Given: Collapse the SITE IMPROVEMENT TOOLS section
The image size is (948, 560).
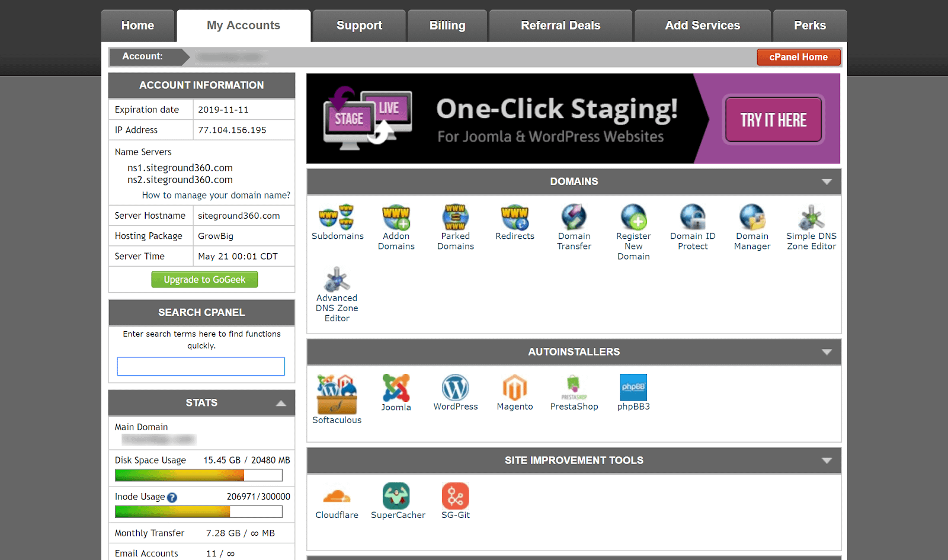Looking at the screenshot, I should [x=827, y=460].
